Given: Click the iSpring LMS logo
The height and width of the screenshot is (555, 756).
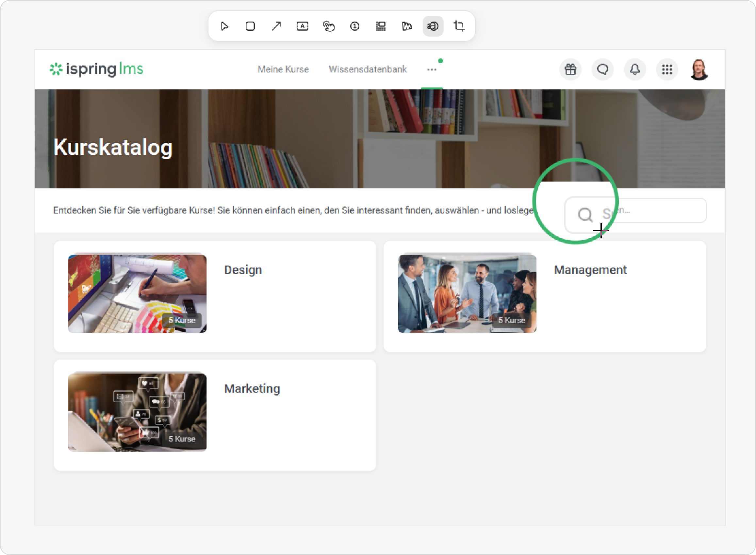Looking at the screenshot, I should pos(96,69).
